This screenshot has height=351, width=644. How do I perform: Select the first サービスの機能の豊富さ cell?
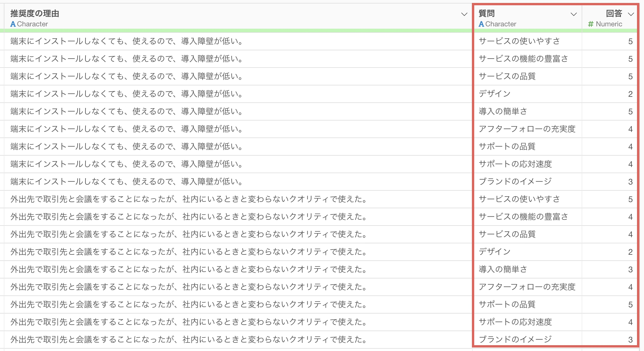click(x=523, y=59)
